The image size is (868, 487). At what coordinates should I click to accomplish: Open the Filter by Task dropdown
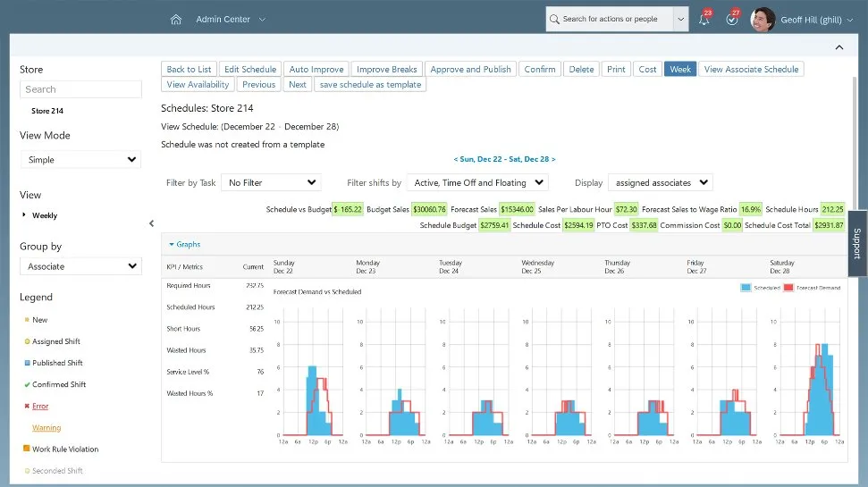(x=271, y=182)
